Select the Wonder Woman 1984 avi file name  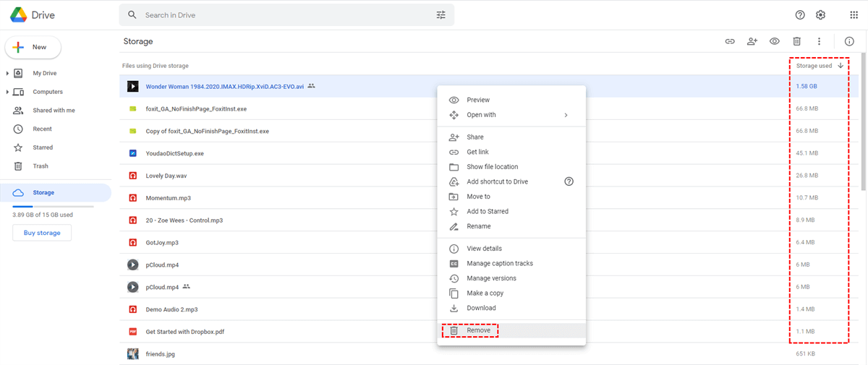tap(225, 86)
